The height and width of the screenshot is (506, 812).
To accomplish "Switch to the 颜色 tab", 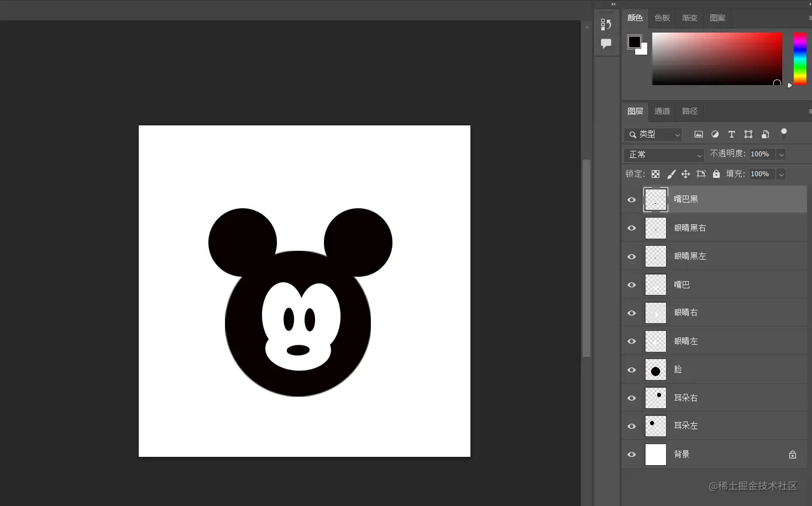I will [635, 18].
